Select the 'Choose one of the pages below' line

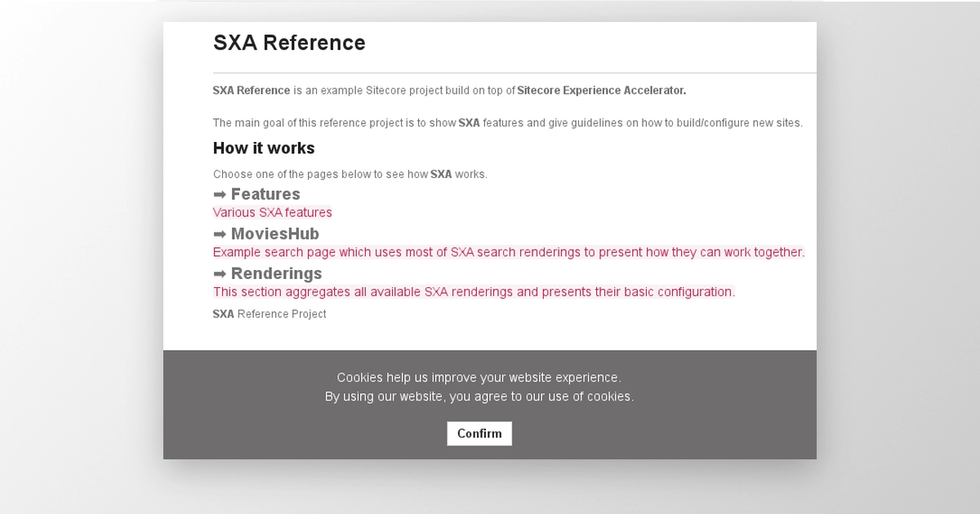pyautogui.click(x=350, y=175)
